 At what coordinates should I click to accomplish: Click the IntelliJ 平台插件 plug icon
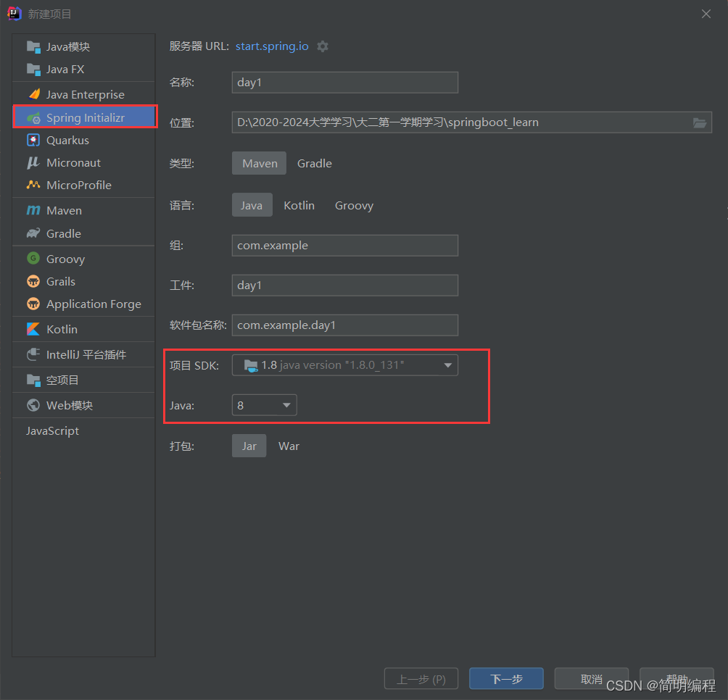pos(33,355)
